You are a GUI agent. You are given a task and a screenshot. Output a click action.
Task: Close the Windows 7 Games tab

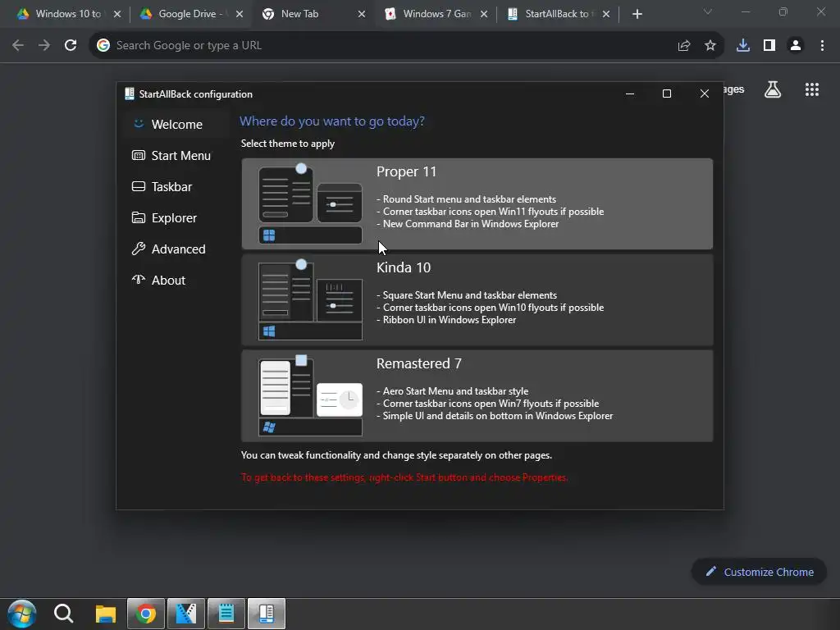[484, 14]
